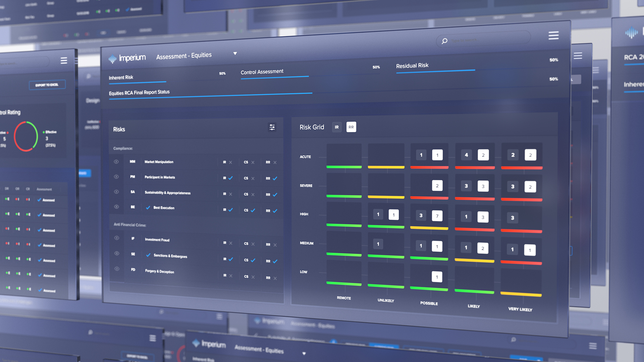Expand the Assessment - Equities dropdown arrow
Image resolution: width=644 pixels, height=362 pixels.
235,54
